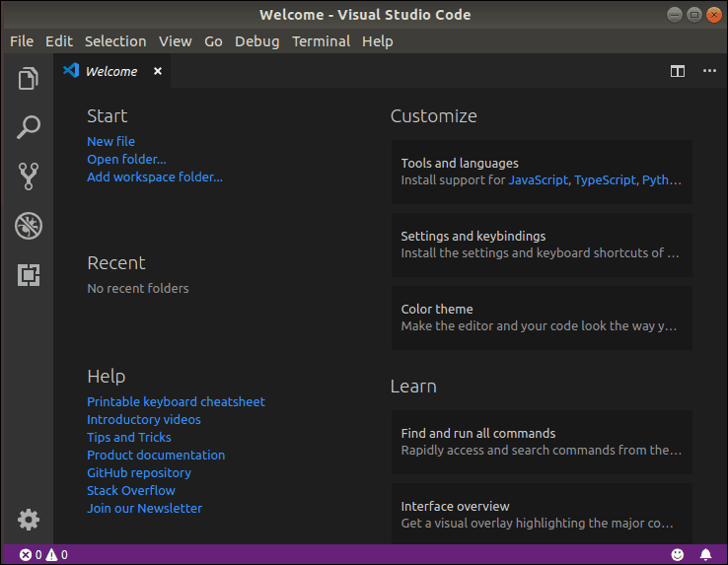Open the notifications bell

pyautogui.click(x=705, y=554)
